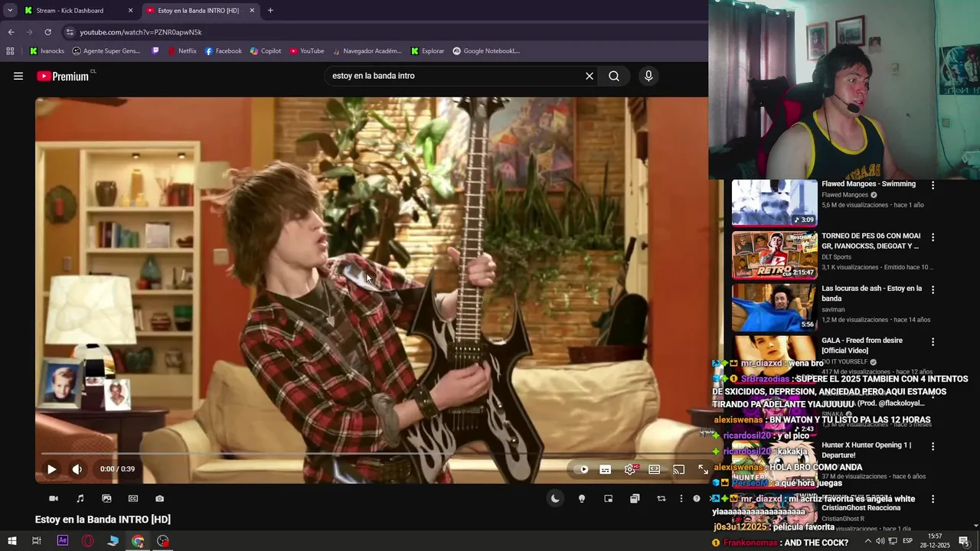
Task: Take a screenshot with camera icon
Action: pyautogui.click(x=159, y=498)
